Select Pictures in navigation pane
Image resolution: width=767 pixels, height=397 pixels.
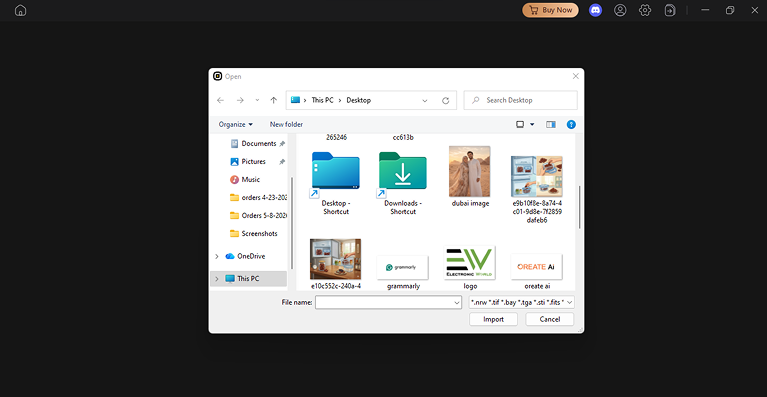[253, 161]
